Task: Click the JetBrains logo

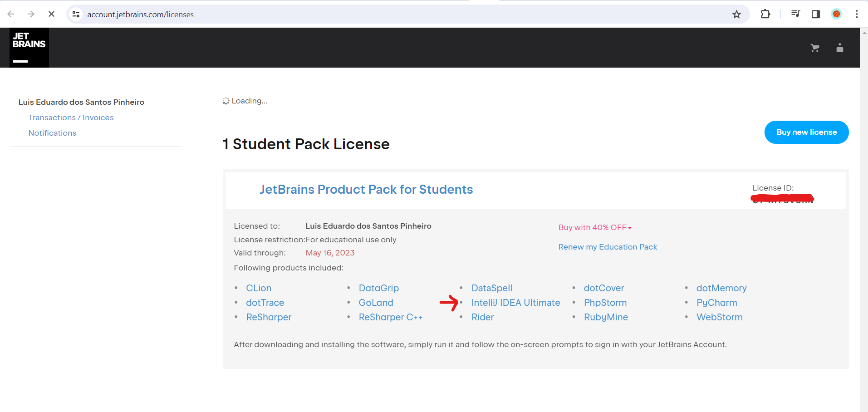Action: click(x=29, y=48)
